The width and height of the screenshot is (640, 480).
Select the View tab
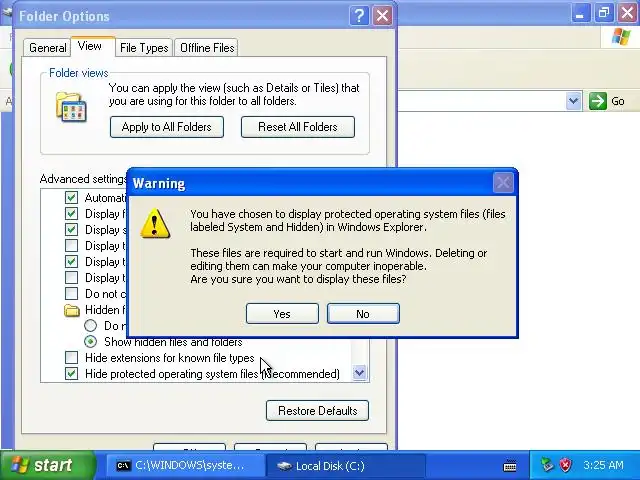(92, 46)
